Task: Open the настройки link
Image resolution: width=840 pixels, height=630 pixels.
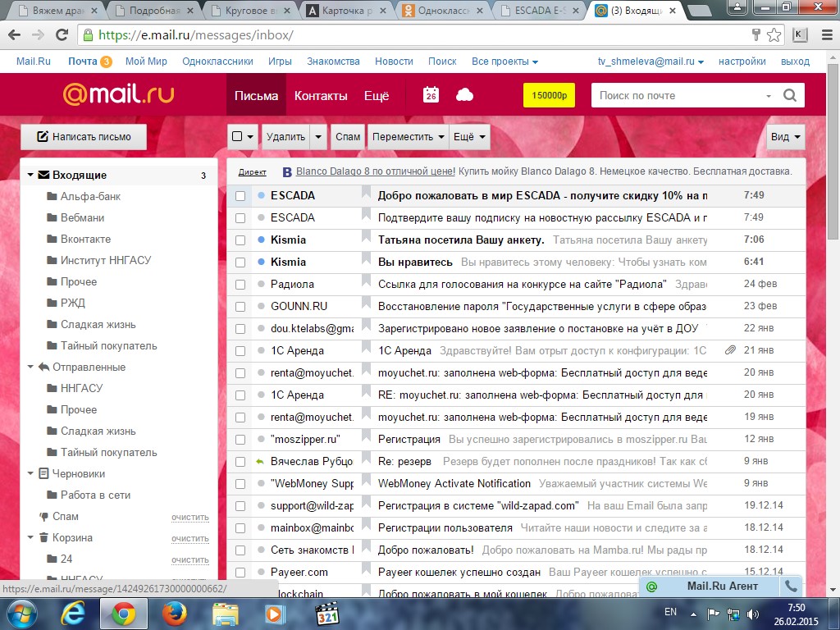Action: point(742,61)
